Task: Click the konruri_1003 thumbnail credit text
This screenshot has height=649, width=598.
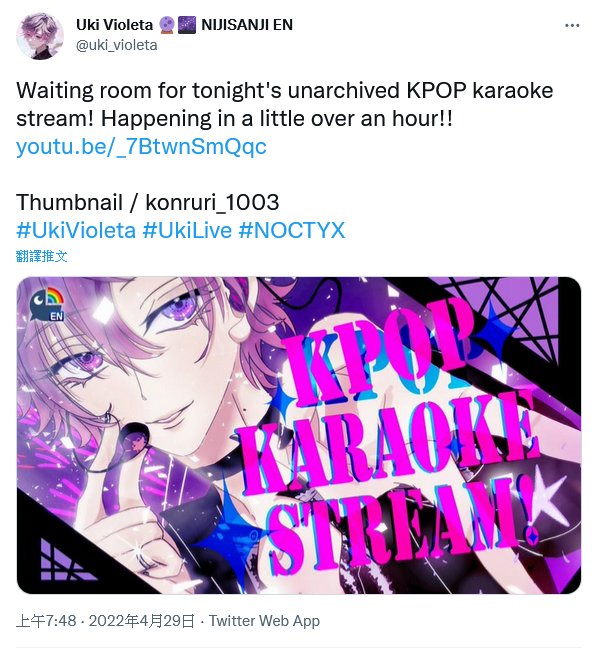Action: [212, 202]
